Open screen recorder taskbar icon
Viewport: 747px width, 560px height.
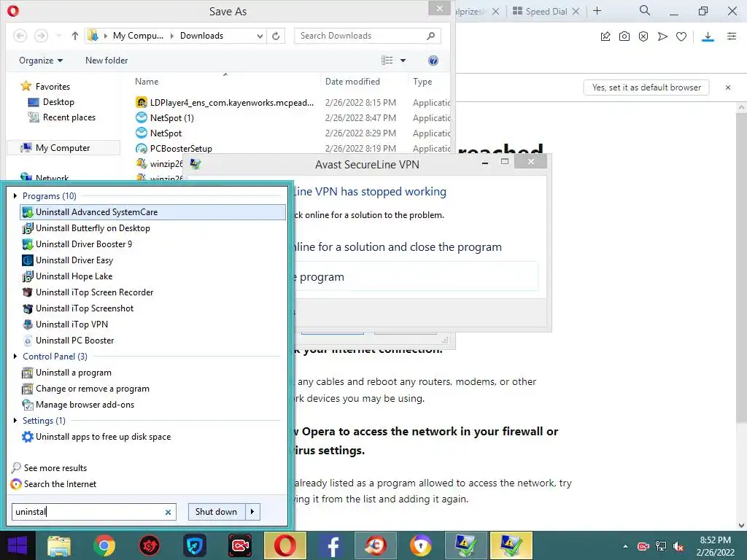[240, 545]
